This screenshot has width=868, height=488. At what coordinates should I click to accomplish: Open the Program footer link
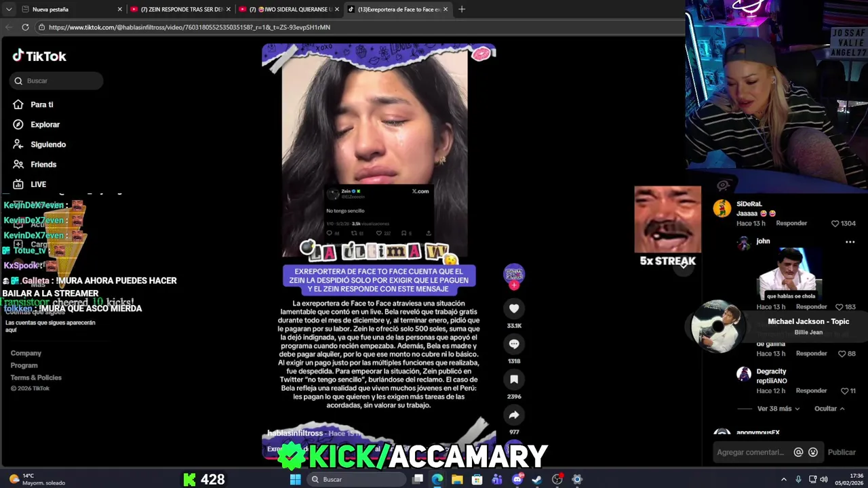click(24, 365)
